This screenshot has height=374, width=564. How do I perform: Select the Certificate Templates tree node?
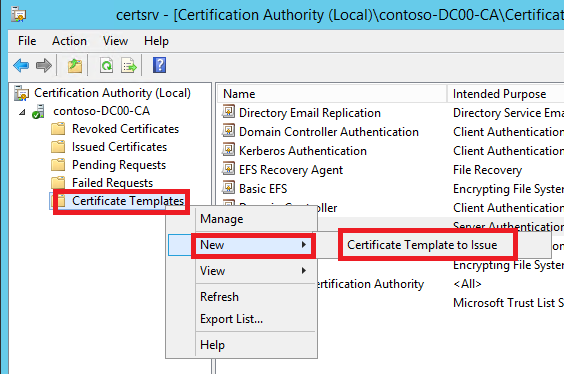click(x=128, y=201)
